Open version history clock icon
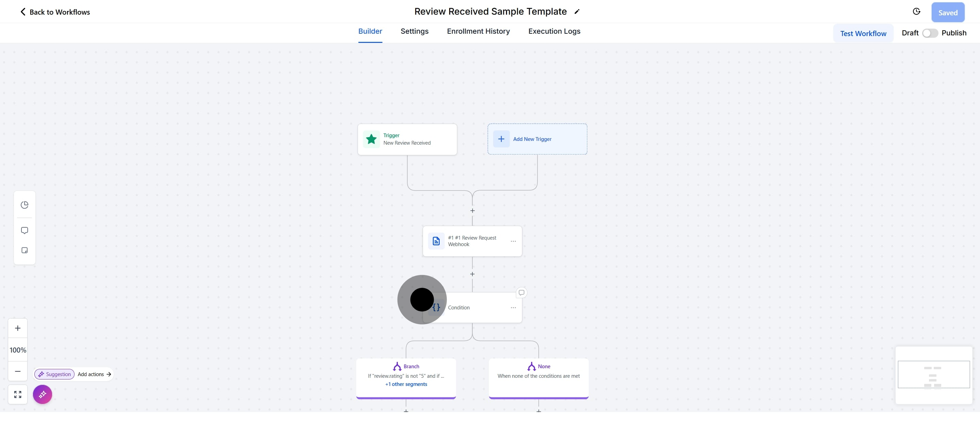Image resolution: width=980 pixels, height=422 pixels. point(916,12)
